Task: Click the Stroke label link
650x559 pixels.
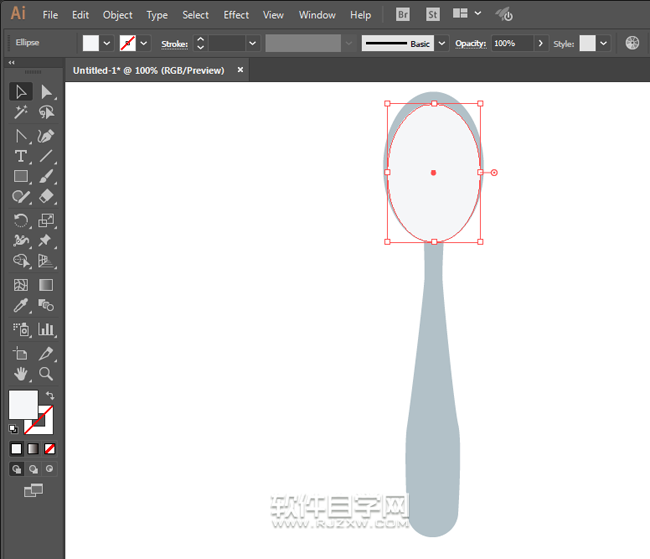Action: [x=175, y=44]
